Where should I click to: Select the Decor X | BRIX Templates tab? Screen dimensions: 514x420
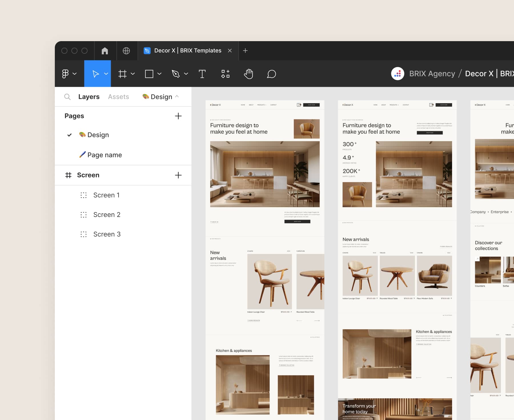coord(188,51)
